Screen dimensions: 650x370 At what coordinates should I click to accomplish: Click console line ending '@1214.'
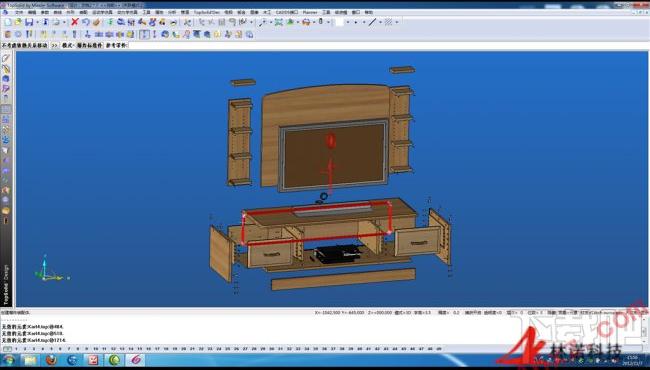tap(34, 340)
